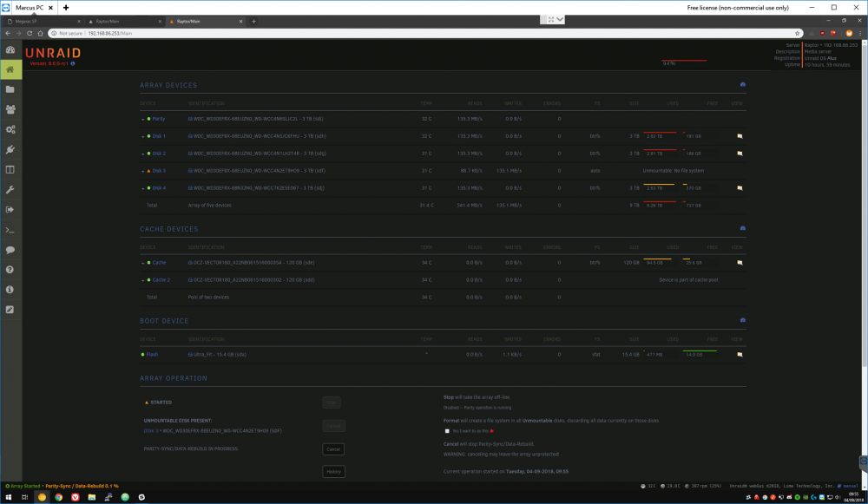Screen dimensions: 868x504
Task: Click the logout icon in sidebar
Action: click(x=10, y=210)
